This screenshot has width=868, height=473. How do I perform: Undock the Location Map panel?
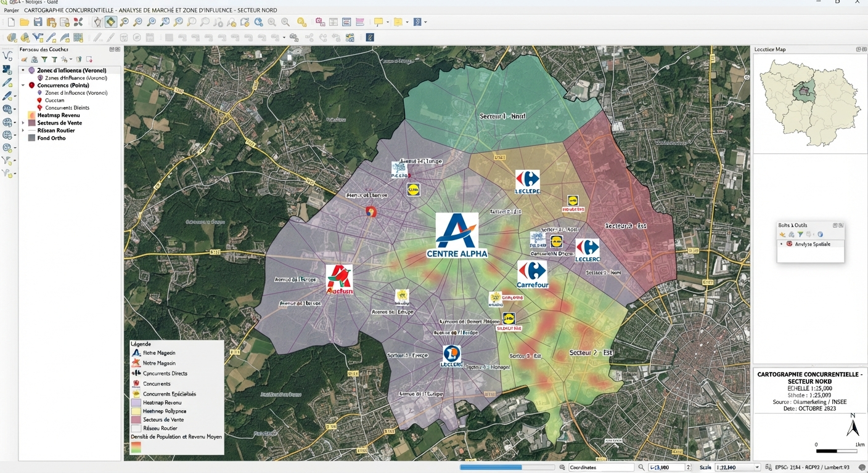(x=858, y=49)
